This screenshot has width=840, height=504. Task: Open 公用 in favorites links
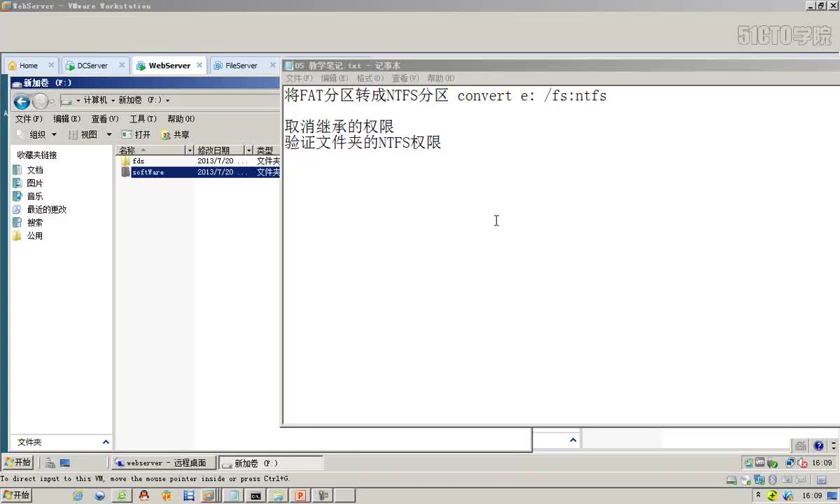click(x=35, y=236)
